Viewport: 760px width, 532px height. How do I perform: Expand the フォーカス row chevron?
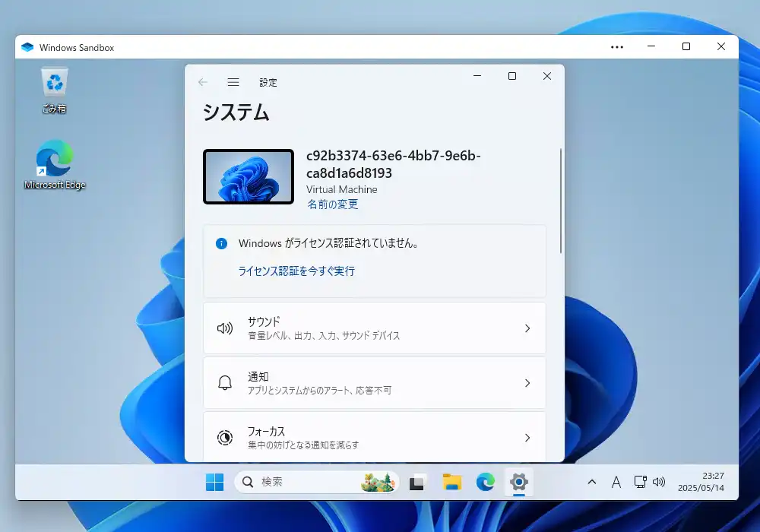(527, 438)
